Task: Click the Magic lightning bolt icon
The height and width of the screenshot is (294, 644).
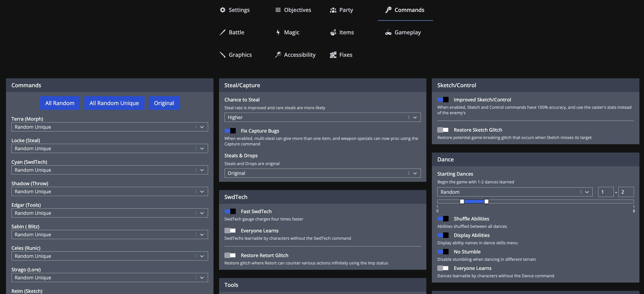Action: pos(278,32)
